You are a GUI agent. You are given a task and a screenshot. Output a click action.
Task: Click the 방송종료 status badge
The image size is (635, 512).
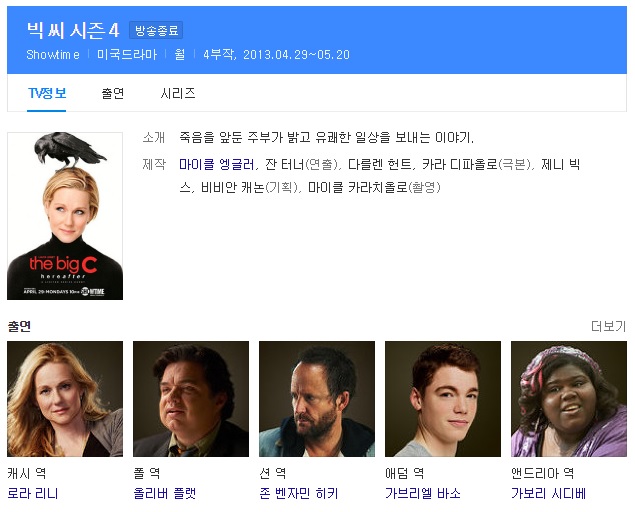tap(156, 31)
